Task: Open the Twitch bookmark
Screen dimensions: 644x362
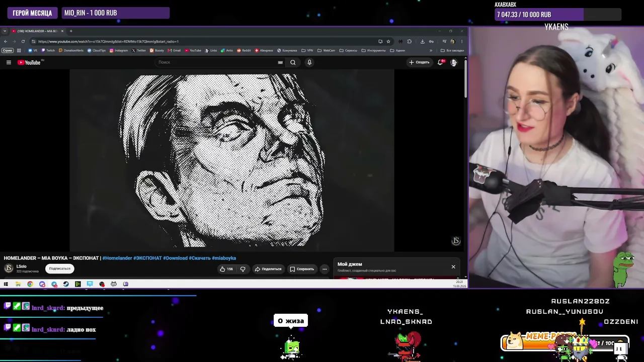Action: [48, 50]
